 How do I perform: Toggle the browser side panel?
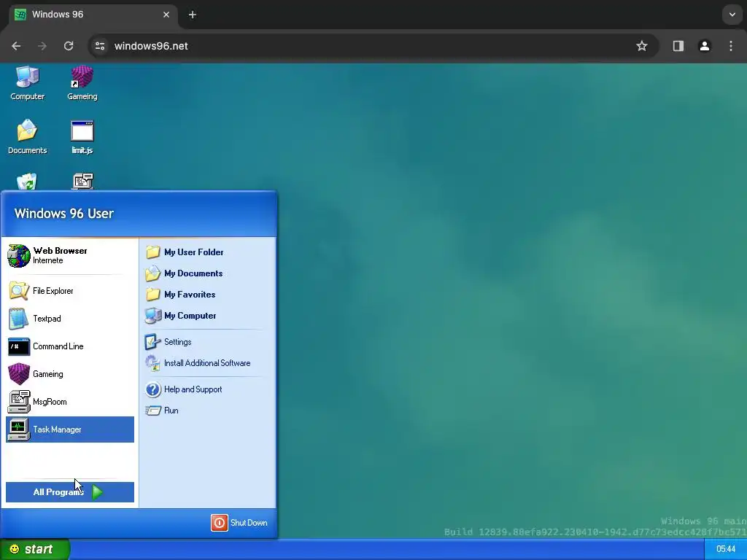[x=678, y=46]
